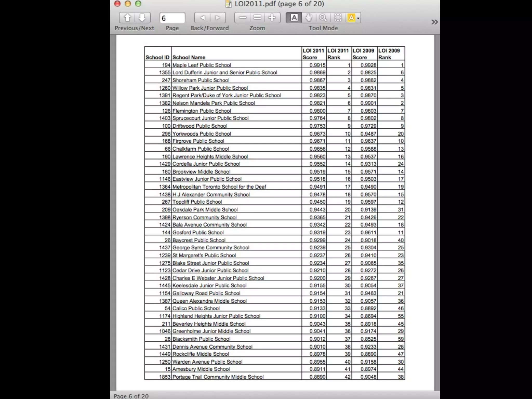Activate the magnifier tool mode
The image size is (532, 399).
[x=323, y=18]
